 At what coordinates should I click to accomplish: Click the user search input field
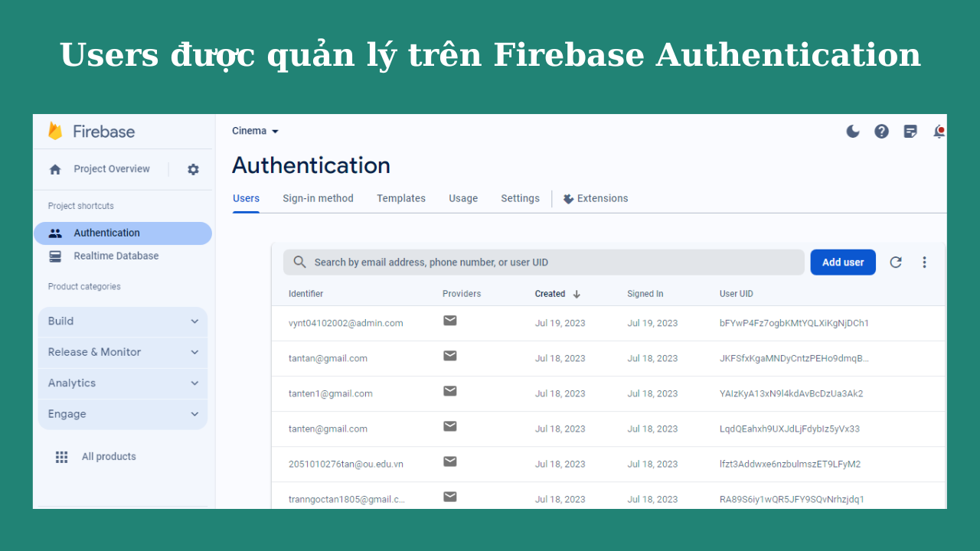click(x=544, y=262)
